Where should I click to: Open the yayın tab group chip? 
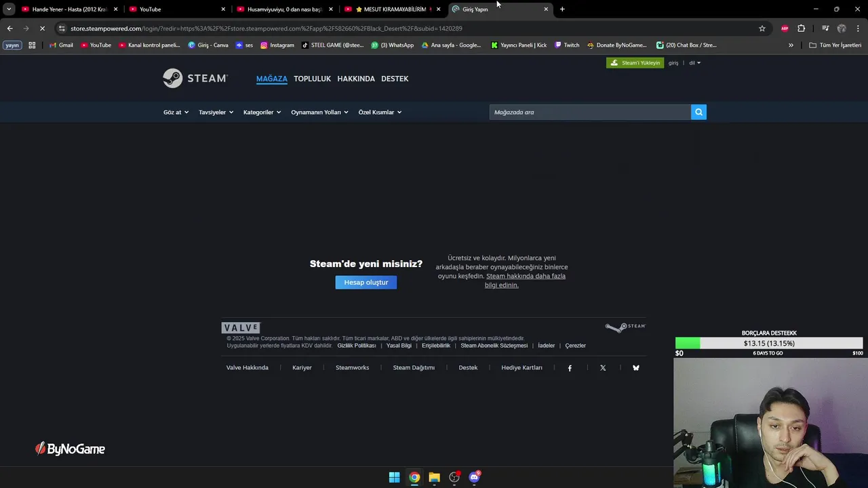(x=12, y=45)
